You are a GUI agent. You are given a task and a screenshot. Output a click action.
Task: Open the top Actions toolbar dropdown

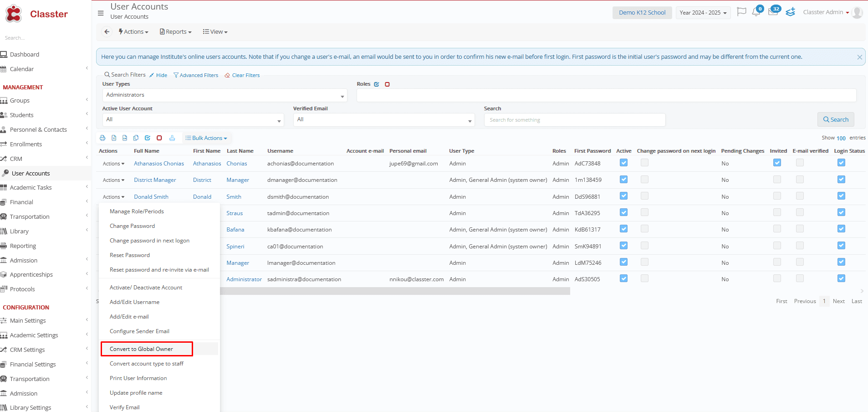pyautogui.click(x=133, y=32)
